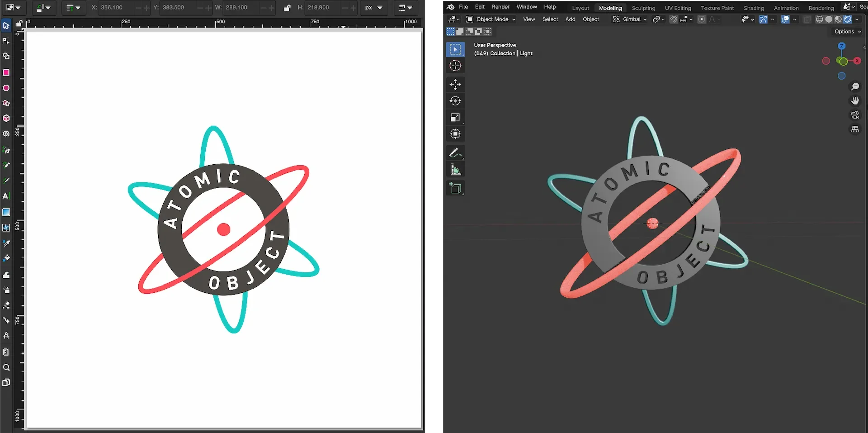The image size is (868, 433).
Task: Toggle Blender X-ray mode
Action: tap(807, 19)
